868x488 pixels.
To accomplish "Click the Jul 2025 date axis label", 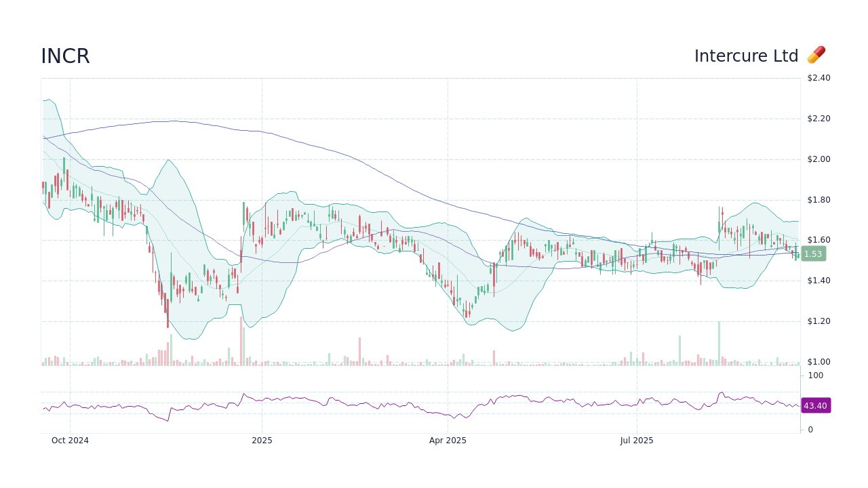I will coord(637,441).
